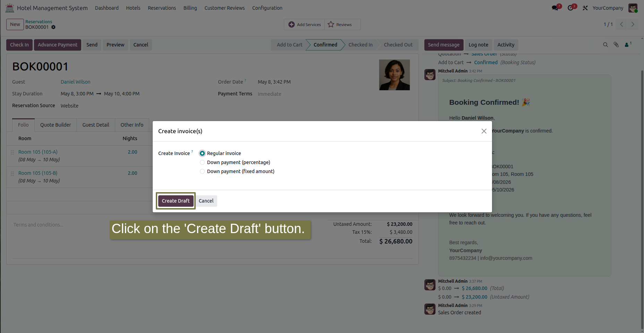Select the Confirmed status
644x333 pixels.
point(325,45)
